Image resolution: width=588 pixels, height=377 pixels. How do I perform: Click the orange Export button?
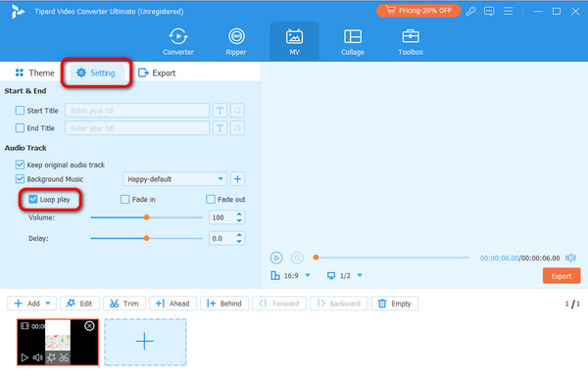pyautogui.click(x=562, y=276)
